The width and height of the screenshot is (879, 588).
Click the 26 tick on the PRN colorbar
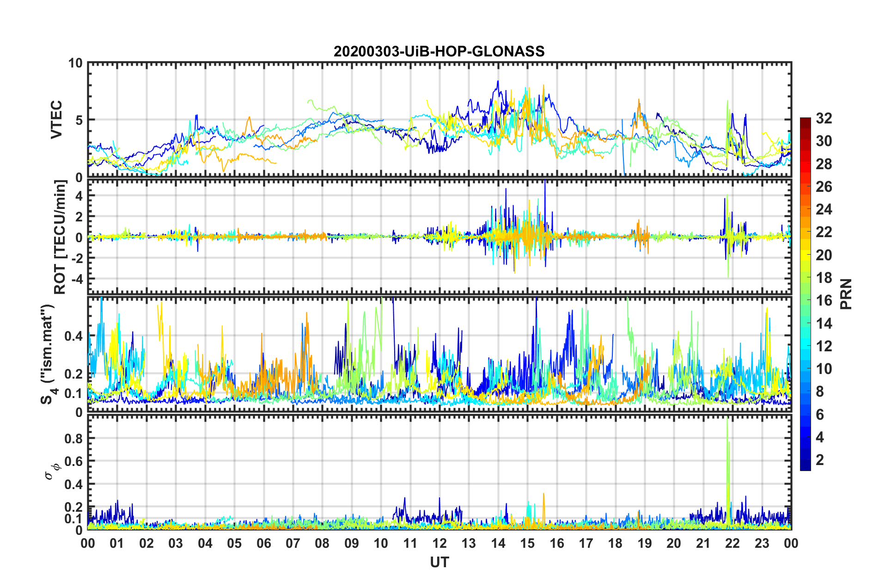[x=824, y=187]
